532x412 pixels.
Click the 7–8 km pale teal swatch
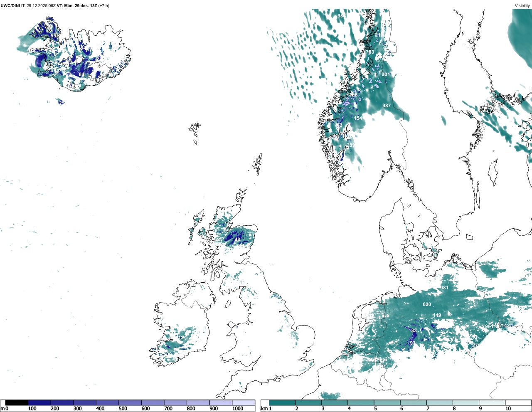tap(439, 402)
